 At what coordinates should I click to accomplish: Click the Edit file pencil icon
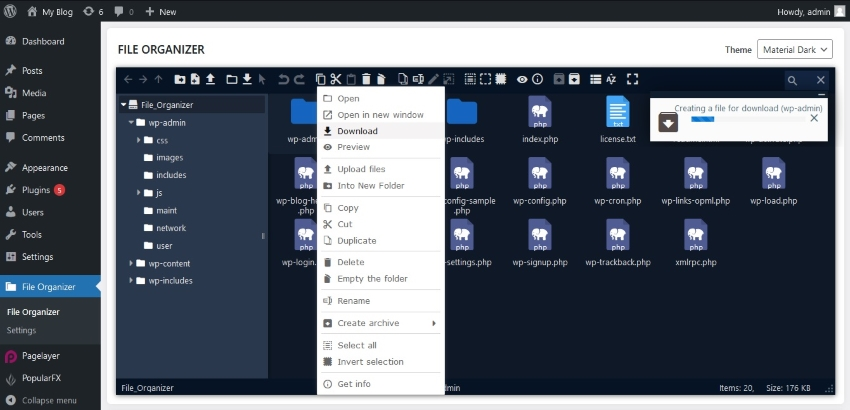[x=433, y=79]
